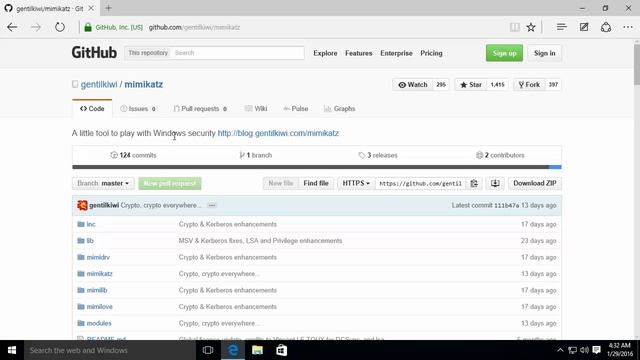The height and width of the screenshot is (360, 640).
Task: Open reading view book icon
Action: pyautogui.click(x=515, y=27)
